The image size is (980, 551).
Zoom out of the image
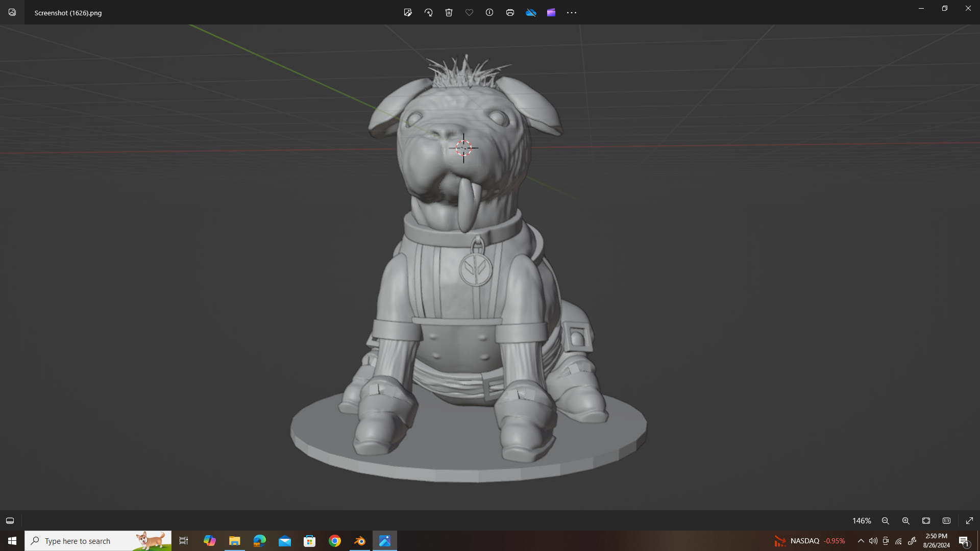tap(886, 521)
